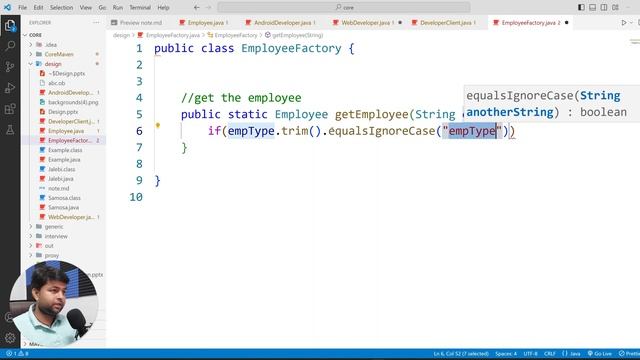Viewport: 640px width, 360px height.
Task: Open the Help menu
Action: (163, 7)
